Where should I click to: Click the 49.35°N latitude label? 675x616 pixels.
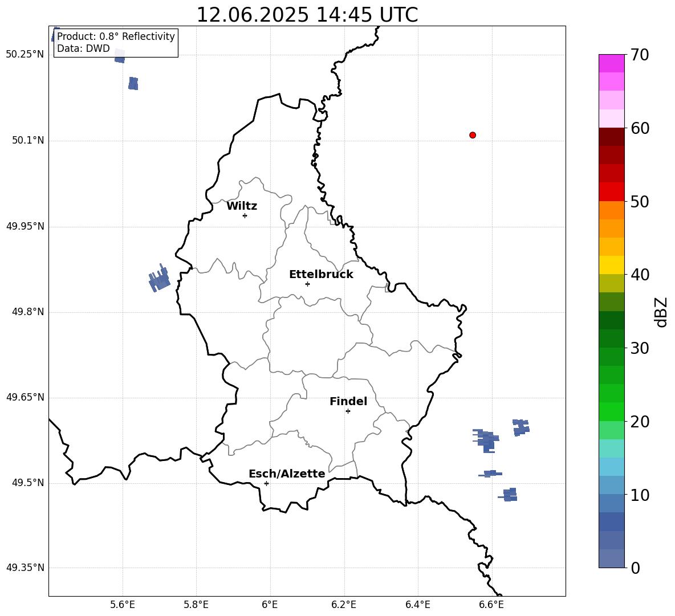coord(25,568)
